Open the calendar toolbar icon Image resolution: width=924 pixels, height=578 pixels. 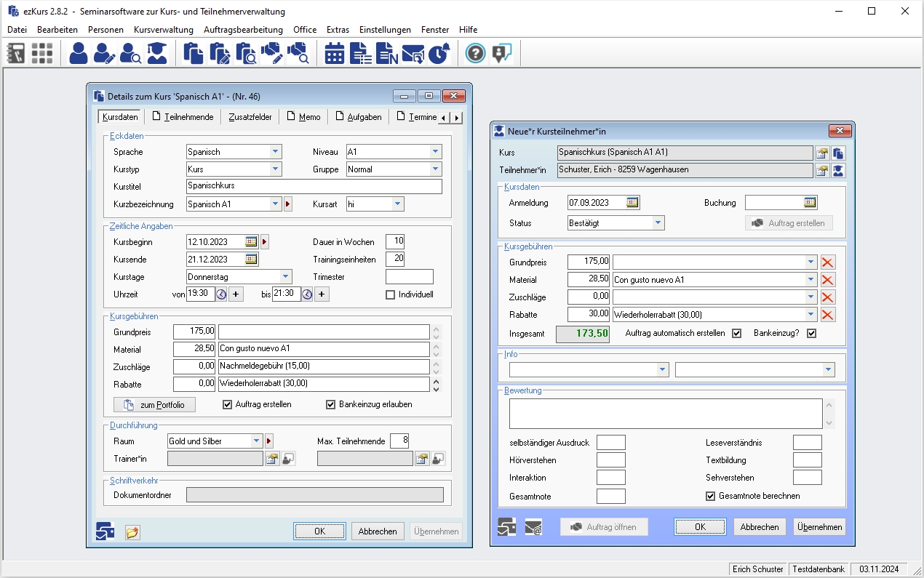[x=334, y=53]
